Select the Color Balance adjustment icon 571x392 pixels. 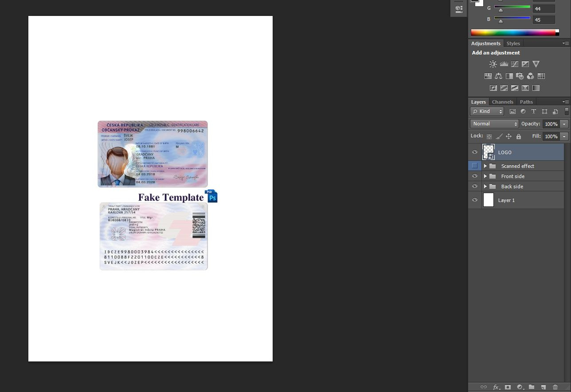pos(499,76)
